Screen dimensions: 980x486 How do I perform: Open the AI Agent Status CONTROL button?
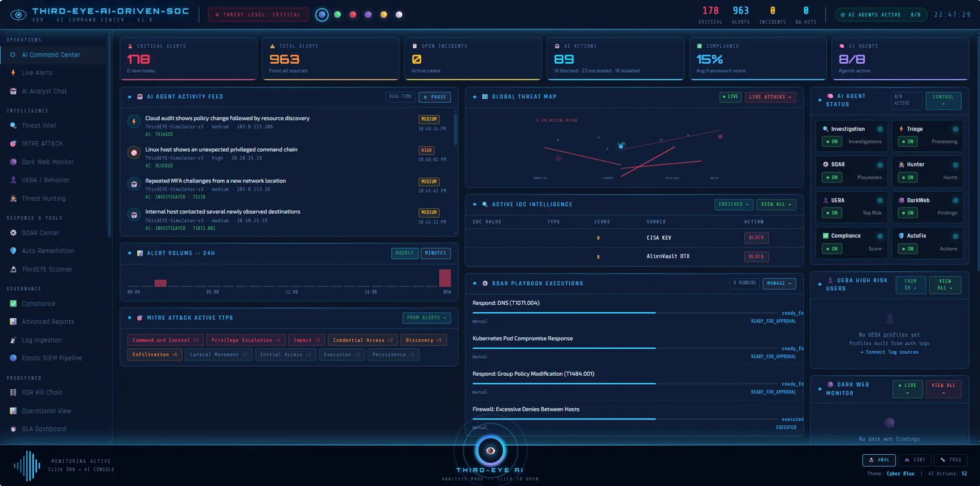[943, 100]
